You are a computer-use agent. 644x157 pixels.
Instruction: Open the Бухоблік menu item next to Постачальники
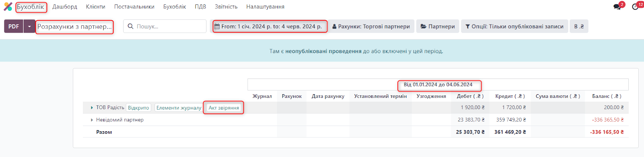tap(175, 7)
